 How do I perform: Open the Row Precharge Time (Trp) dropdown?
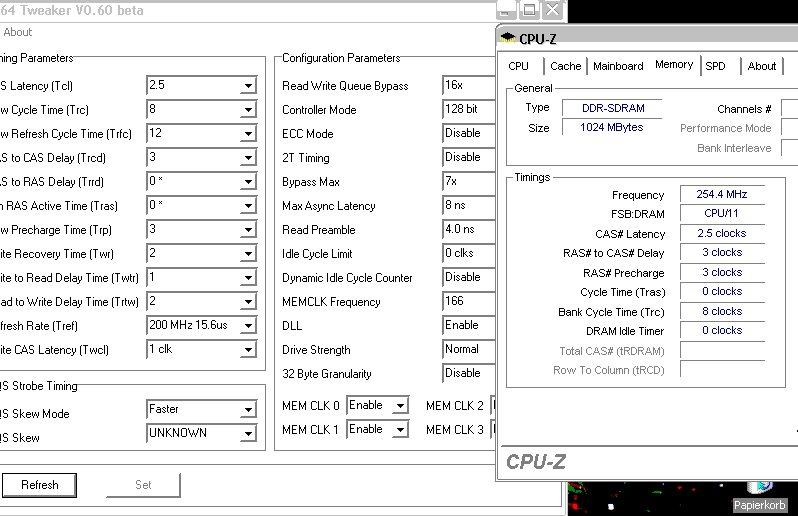click(x=248, y=230)
